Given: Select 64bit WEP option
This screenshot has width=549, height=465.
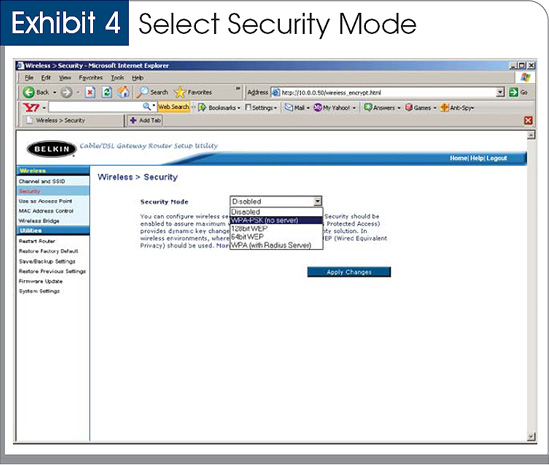Looking at the screenshot, I should coord(276,237).
